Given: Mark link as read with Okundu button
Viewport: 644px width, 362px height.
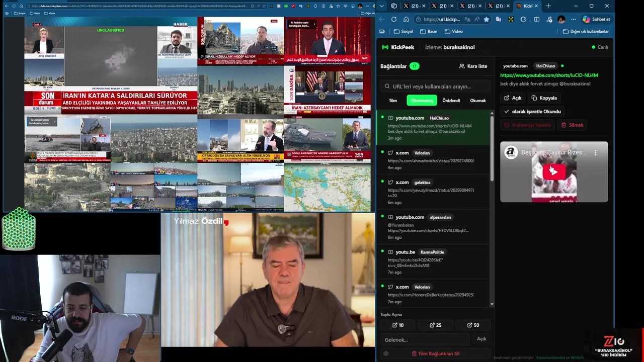Looking at the screenshot, I should [x=532, y=112].
